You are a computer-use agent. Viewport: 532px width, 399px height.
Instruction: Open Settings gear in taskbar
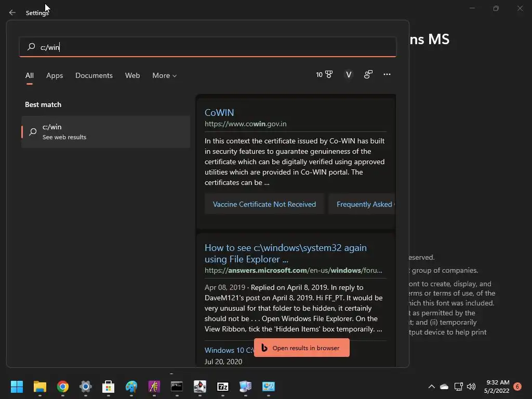point(86,387)
